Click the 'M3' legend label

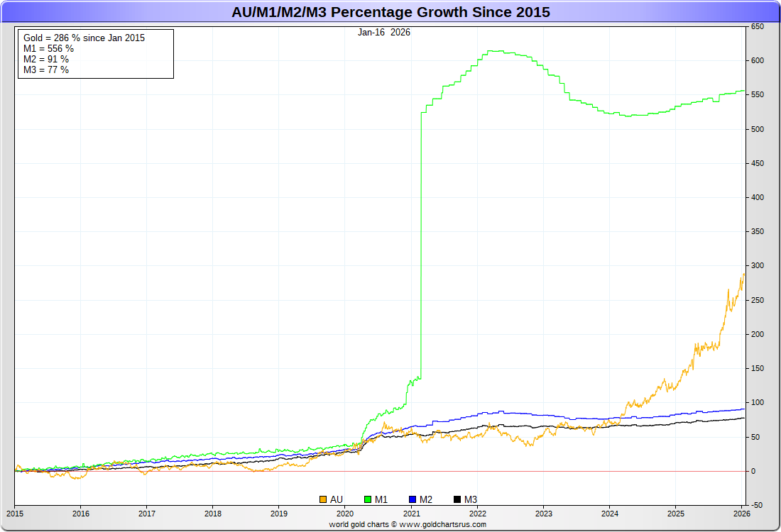(471, 499)
